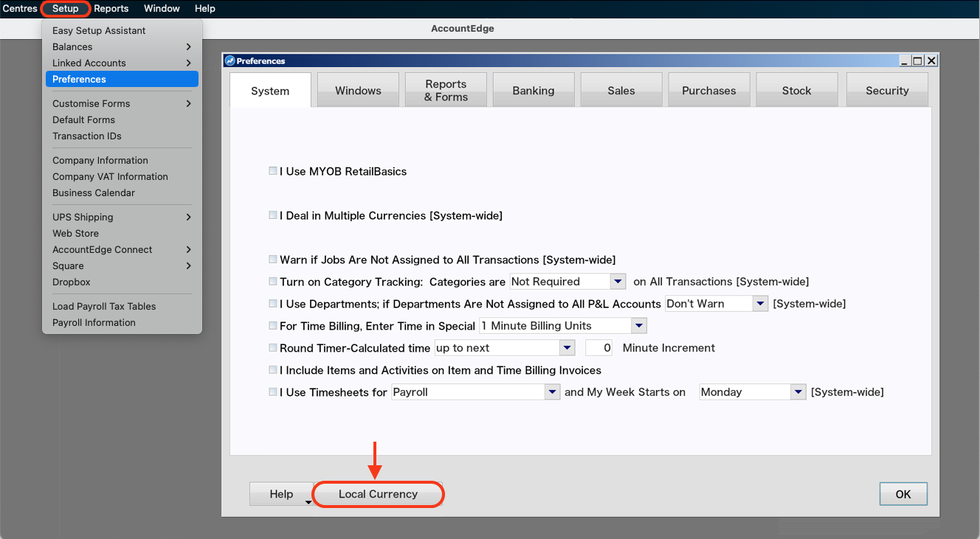Click the Minute Increment number field

click(598, 348)
